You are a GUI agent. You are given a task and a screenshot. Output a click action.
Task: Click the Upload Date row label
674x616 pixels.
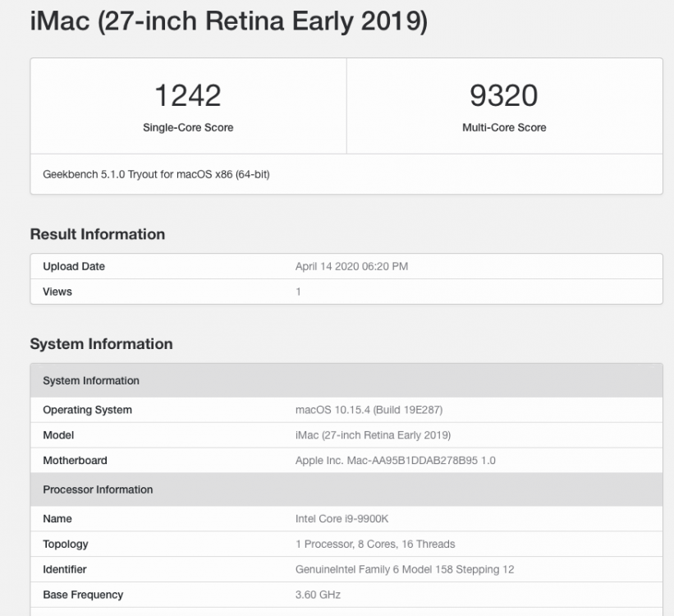click(x=74, y=266)
